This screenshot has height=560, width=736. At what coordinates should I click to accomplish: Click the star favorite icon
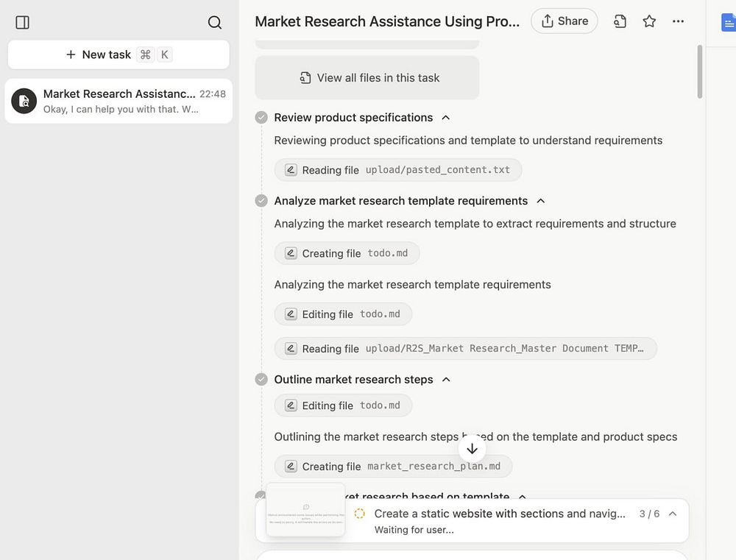coord(649,21)
